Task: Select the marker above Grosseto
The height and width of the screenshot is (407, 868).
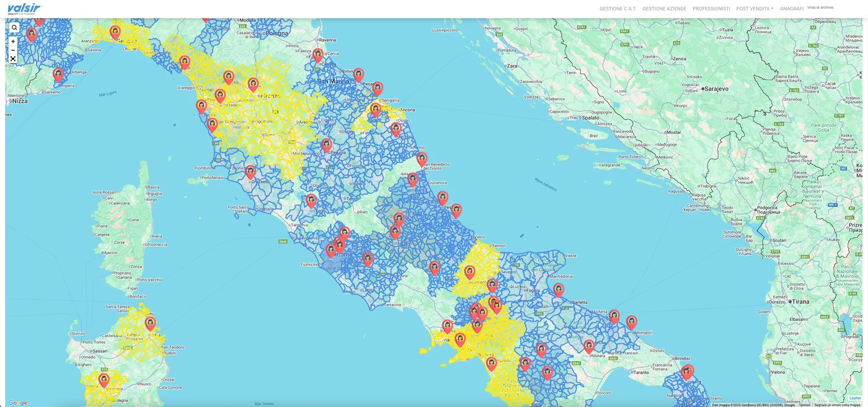Action: tap(250, 172)
